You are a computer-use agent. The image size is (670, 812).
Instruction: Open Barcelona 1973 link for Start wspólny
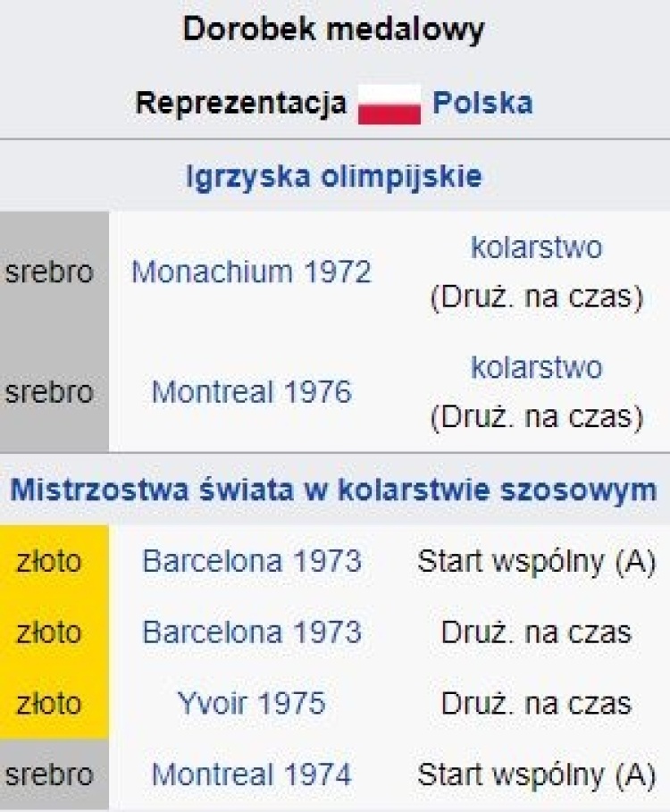252,561
